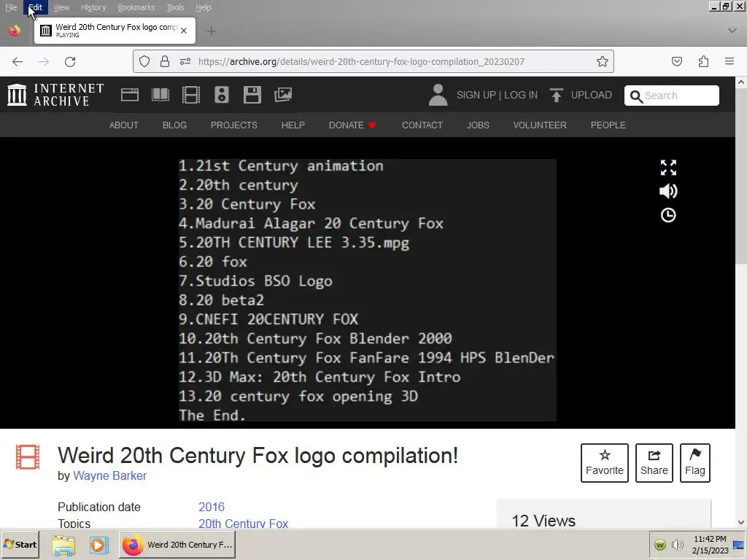The height and width of the screenshot is (560, 747).
Task: Open the Edit menu
Action: click(x=36, y=7)
